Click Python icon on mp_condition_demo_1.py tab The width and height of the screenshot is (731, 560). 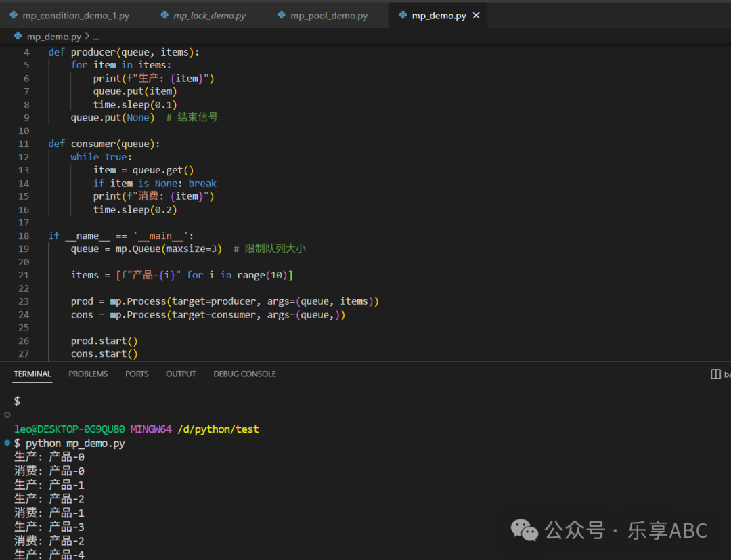pos(14,16)
